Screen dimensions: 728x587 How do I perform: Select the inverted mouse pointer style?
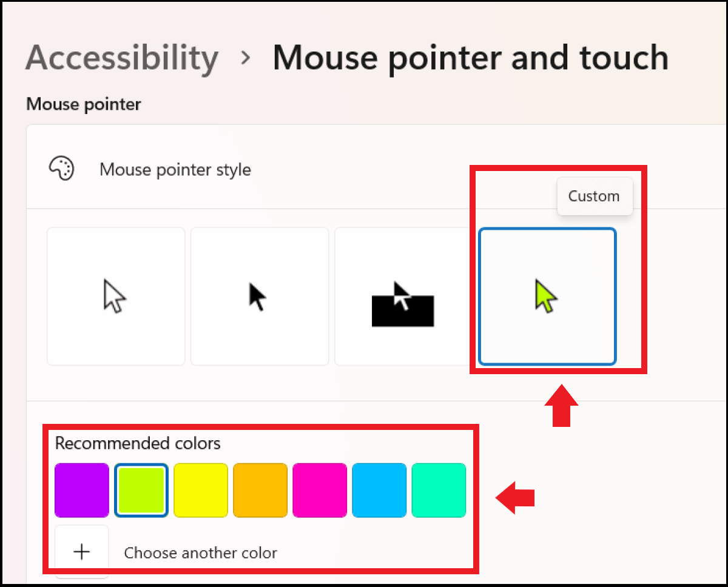tap(402, 296)
